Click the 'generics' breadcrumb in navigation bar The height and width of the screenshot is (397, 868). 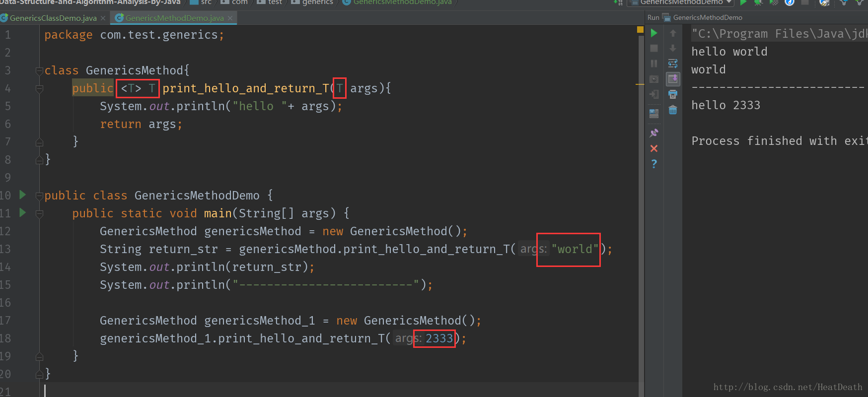(x=317, y=2)
